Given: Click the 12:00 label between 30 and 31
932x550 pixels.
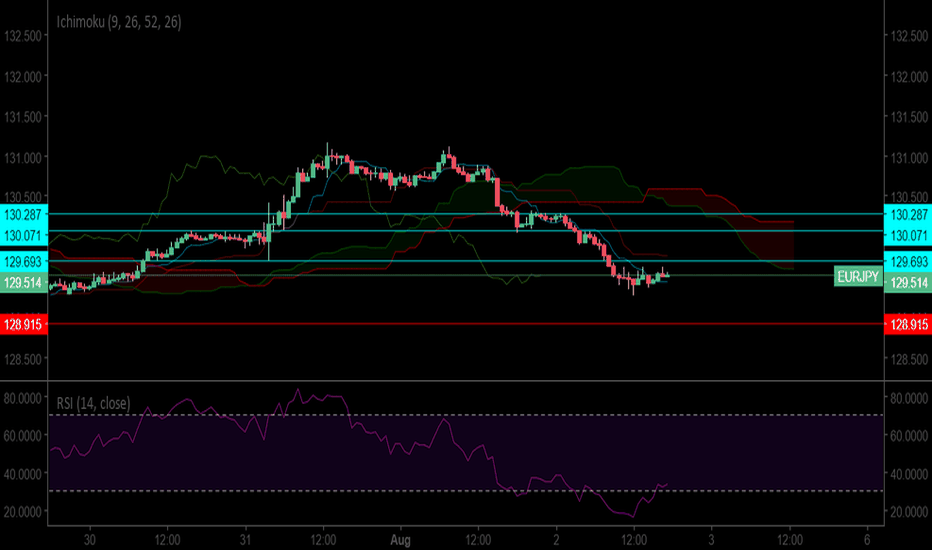Looking at the screenshot, I should 168,540.
